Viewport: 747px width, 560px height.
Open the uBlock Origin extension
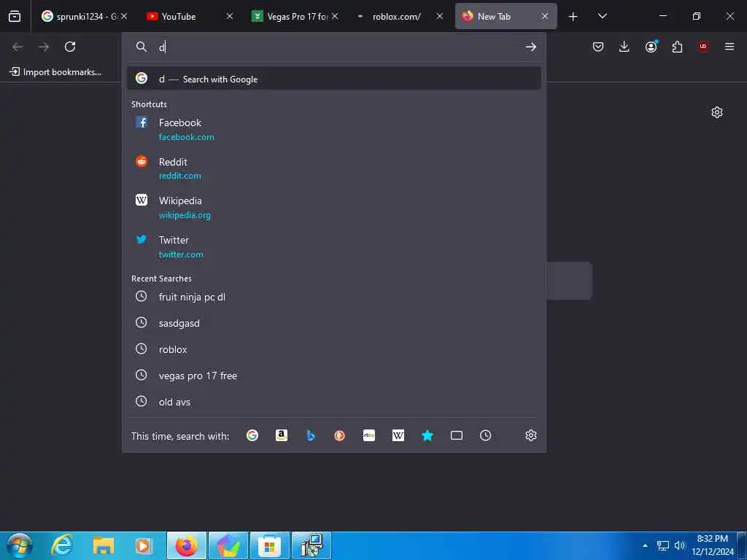703,47
